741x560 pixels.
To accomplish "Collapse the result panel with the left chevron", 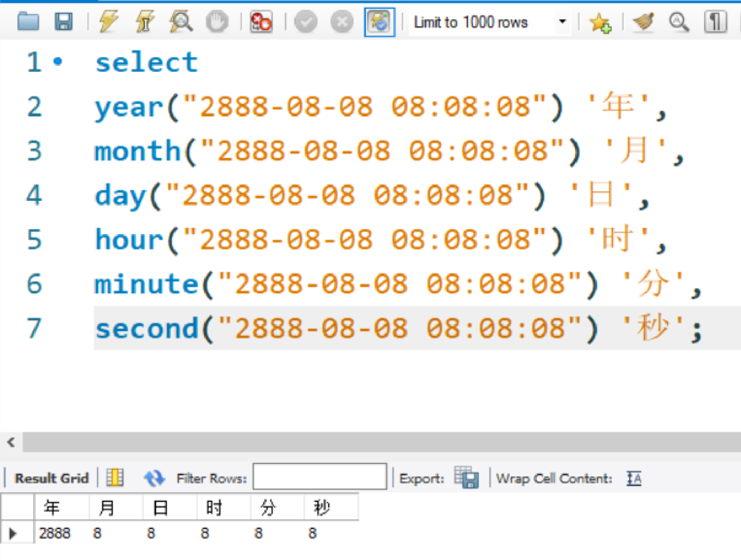I will pyautogui.click(x=11, y=442).
